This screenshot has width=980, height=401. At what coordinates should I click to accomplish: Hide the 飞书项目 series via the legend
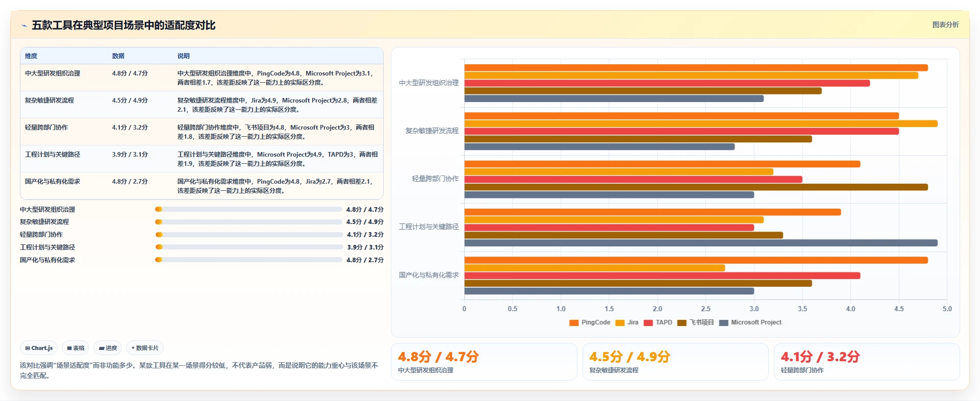[x=696, y=322]
